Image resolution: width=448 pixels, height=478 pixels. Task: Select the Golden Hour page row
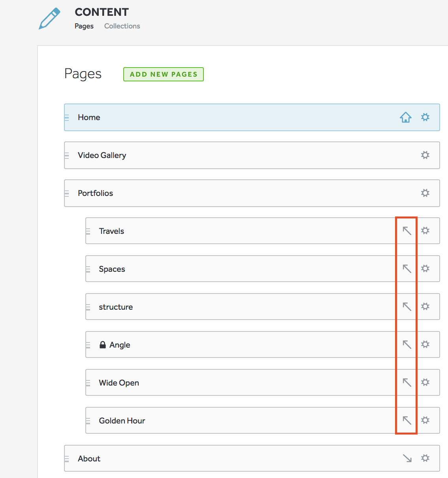[x=263, y=420]
